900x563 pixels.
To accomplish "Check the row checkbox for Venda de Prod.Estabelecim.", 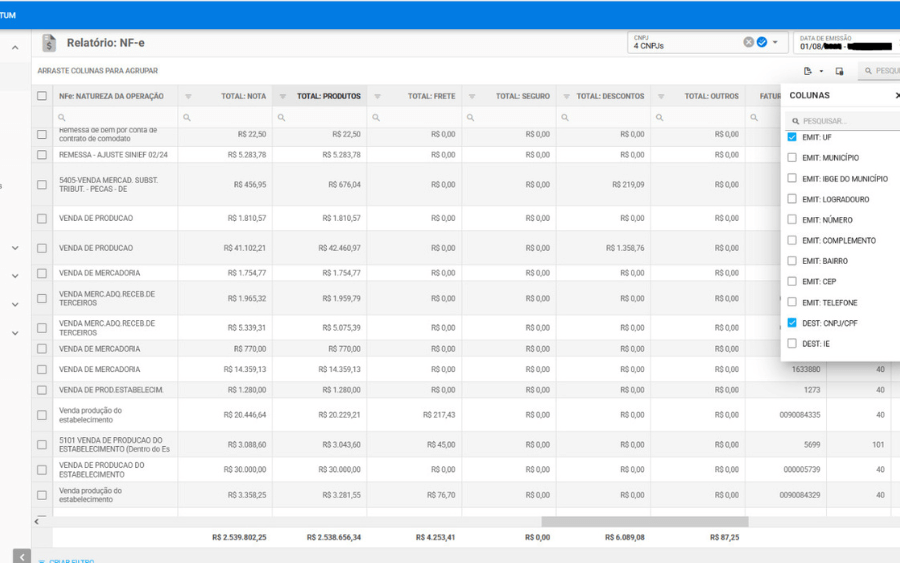I will [x=42, y=390].
